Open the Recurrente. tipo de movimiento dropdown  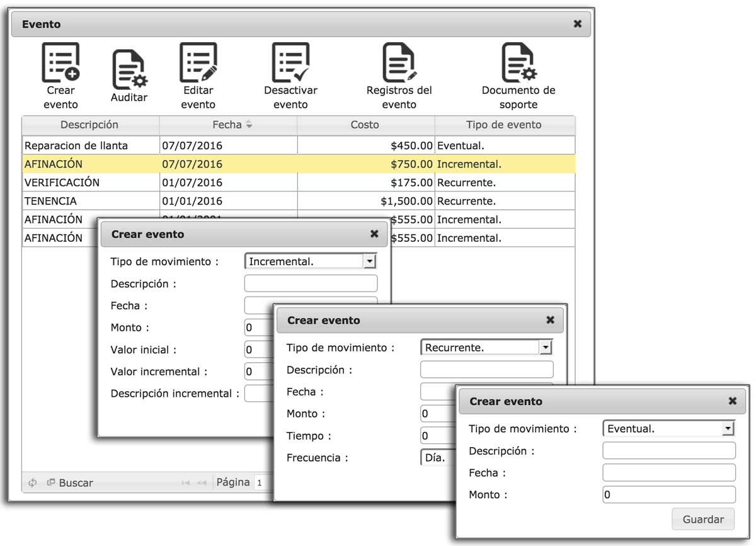point(486,348)
